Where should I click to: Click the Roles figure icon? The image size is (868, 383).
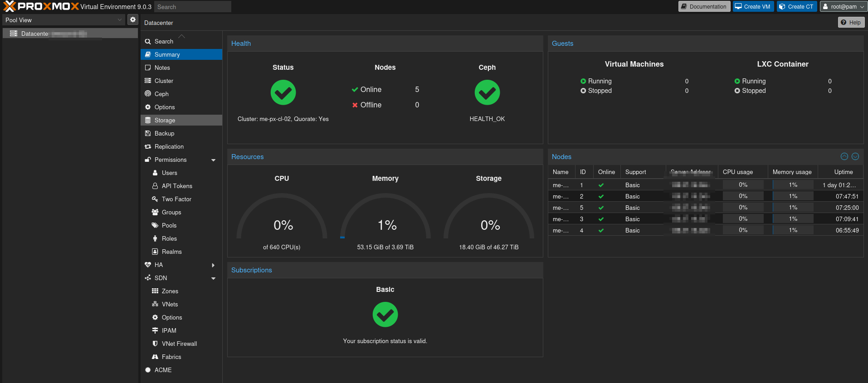[155, 238]
